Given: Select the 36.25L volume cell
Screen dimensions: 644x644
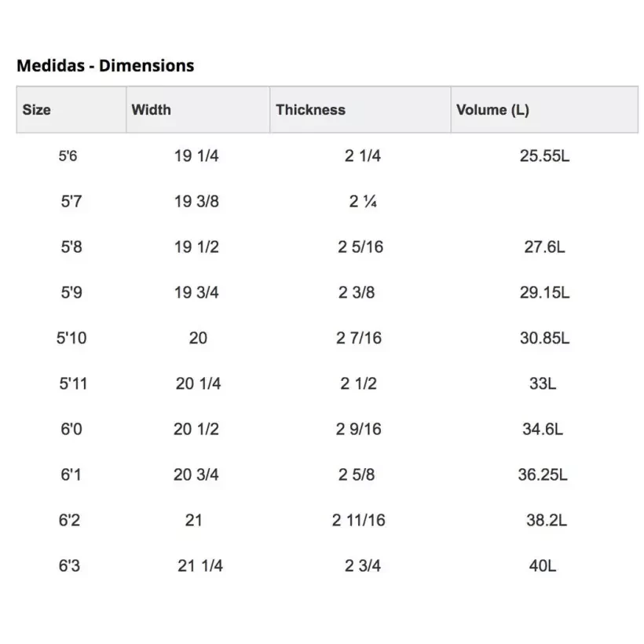Looking at the screenshot, I should [x=543, y=474].
